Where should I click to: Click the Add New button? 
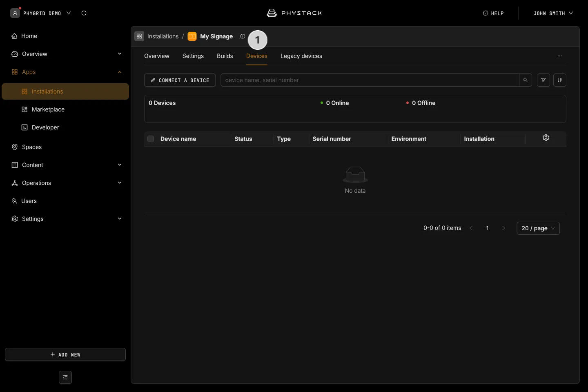tap(65, 354)
